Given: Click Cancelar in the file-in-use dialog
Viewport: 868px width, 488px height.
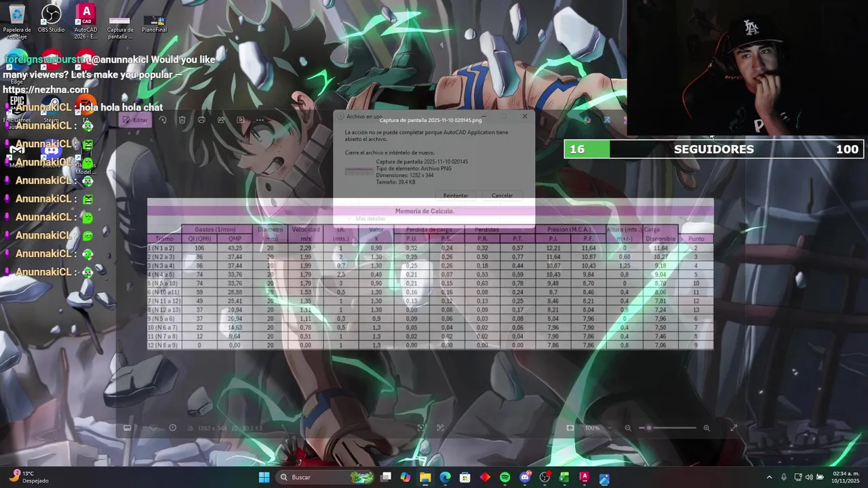Looking at the screenshot, I should (x=502, y=195).
